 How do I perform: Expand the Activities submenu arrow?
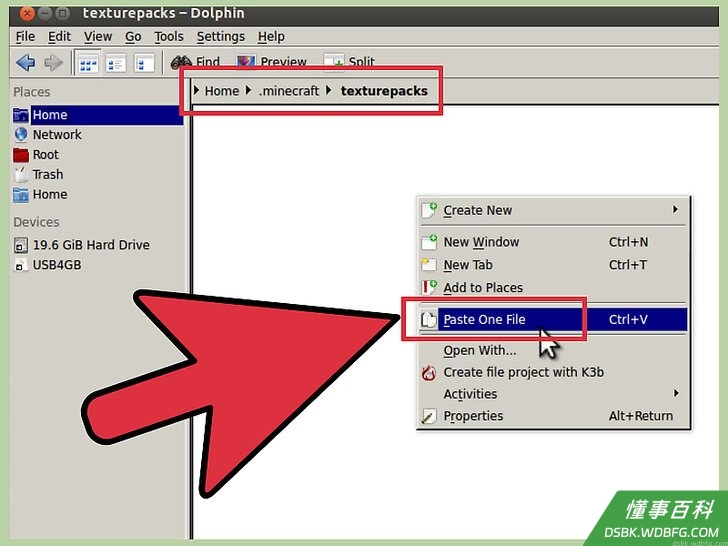(676, 393)
